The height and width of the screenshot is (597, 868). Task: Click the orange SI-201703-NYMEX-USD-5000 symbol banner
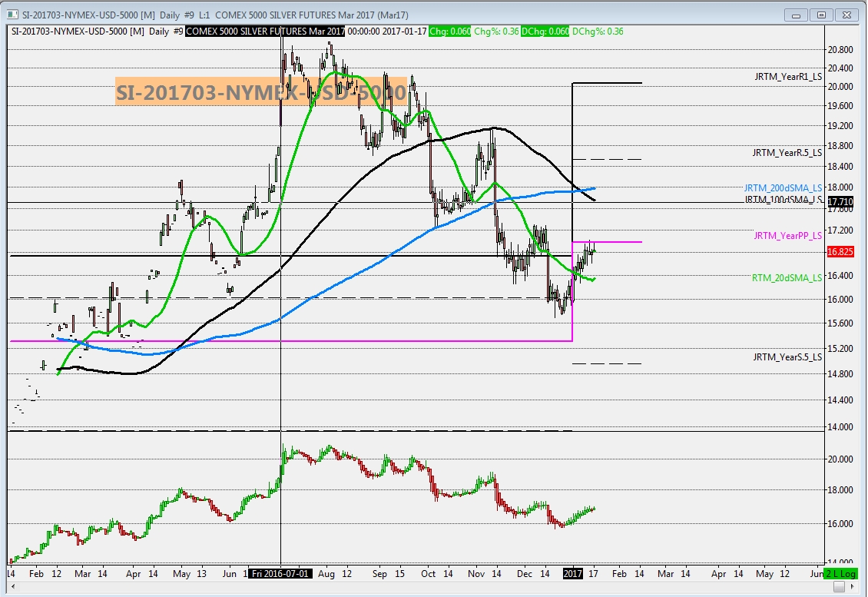point(261,91)
